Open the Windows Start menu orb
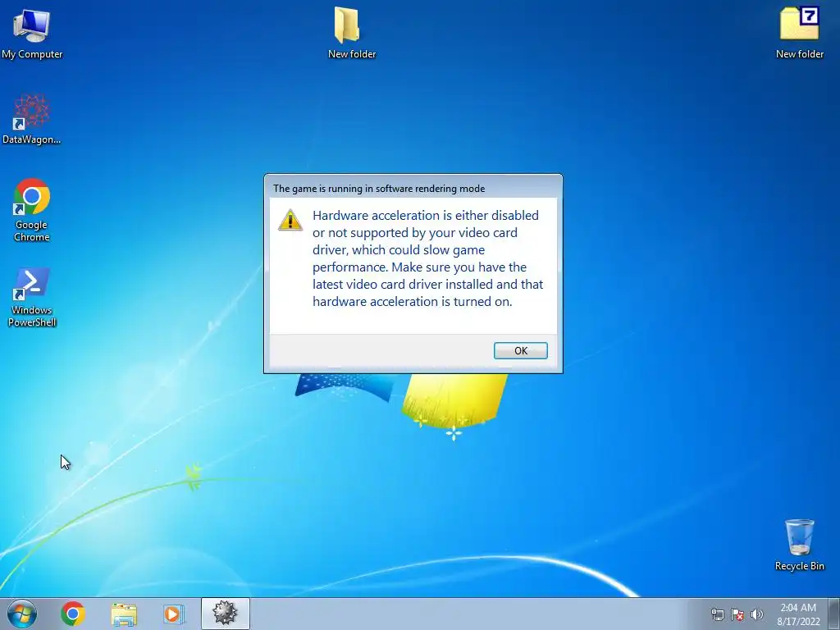Image resolution: width=840 pixels, height=630 pixels. click(x=22, y=614)
